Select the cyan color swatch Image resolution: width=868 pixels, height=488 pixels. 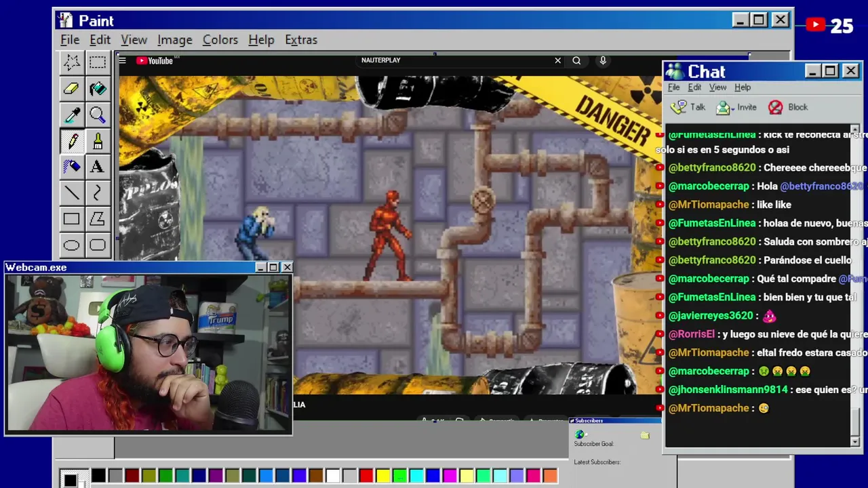(x=416, y=476)
